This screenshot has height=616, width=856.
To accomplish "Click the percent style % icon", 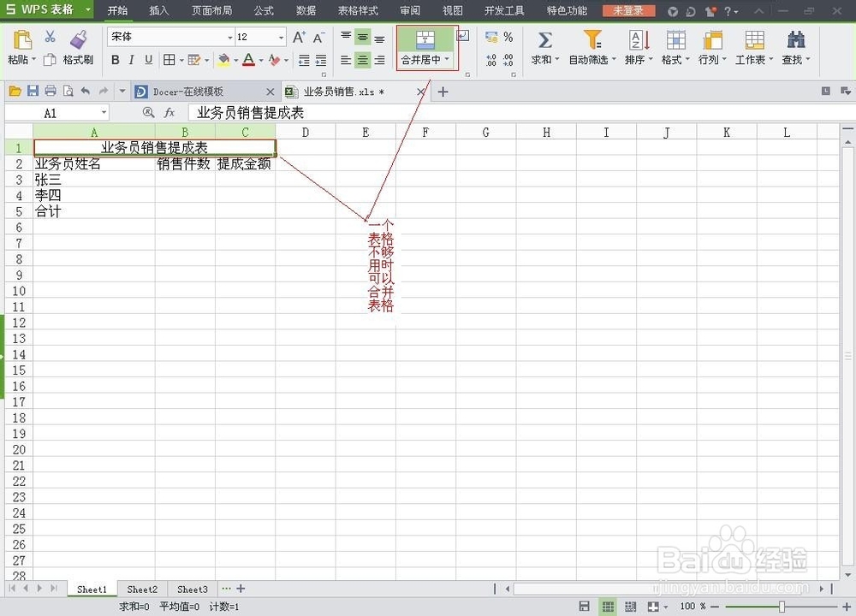I will 508,37.
